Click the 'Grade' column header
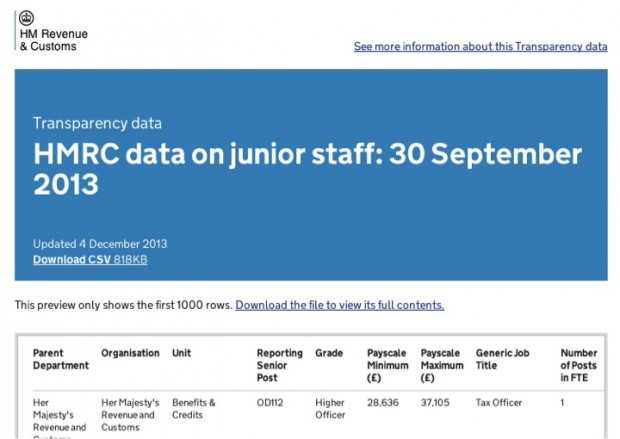Viewport: 620px width, 439px height. (x=329, y=353)
